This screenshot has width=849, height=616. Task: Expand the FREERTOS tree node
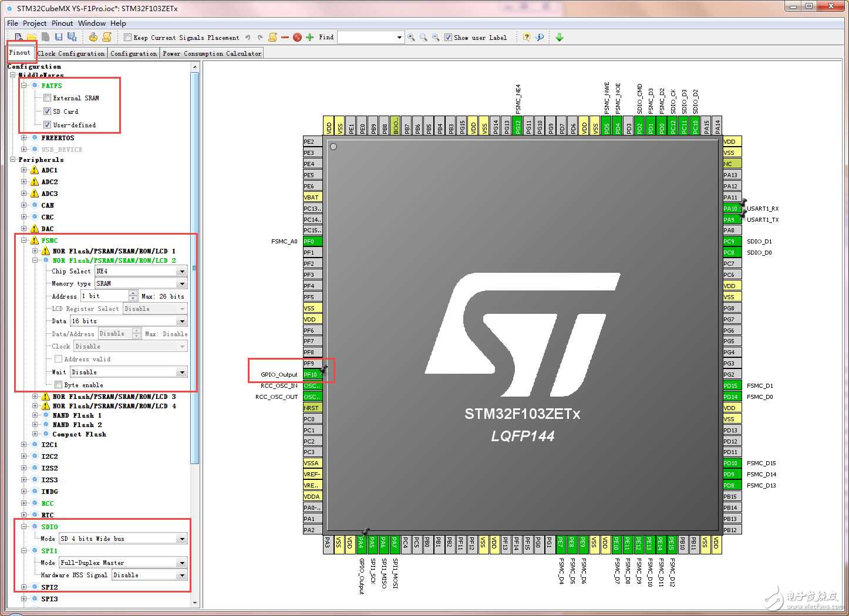coord(24,138)
